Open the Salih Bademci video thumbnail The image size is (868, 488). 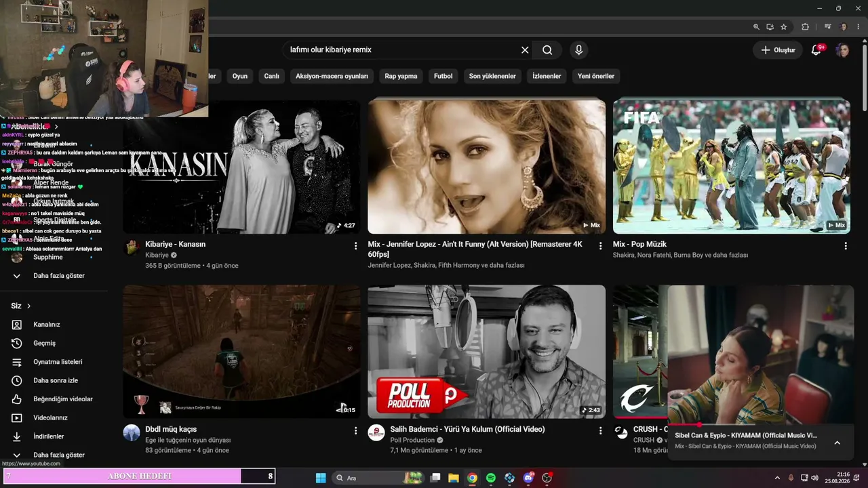click(486, 351)
